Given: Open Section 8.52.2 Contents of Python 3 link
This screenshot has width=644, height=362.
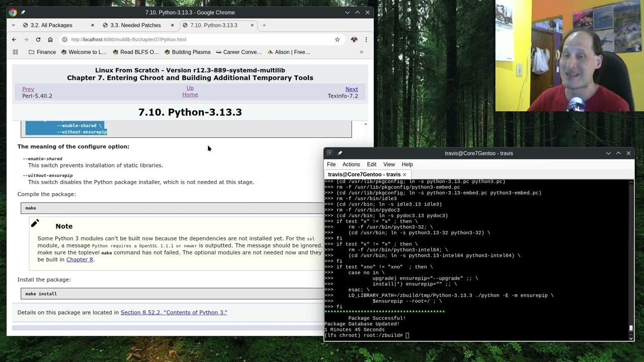Looking at the screenshot, I should (x=174, y=312).
